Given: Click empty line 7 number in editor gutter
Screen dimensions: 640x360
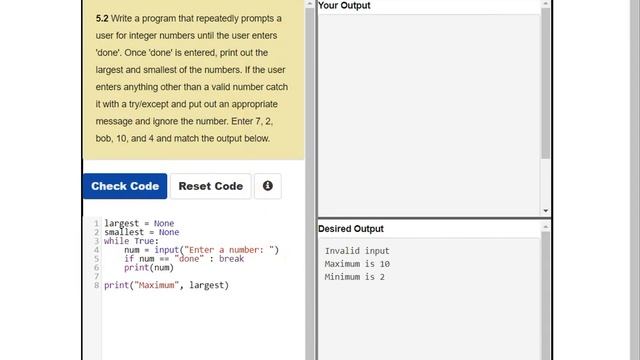Looking at the screenshot, I should click(x=96, y=276).
